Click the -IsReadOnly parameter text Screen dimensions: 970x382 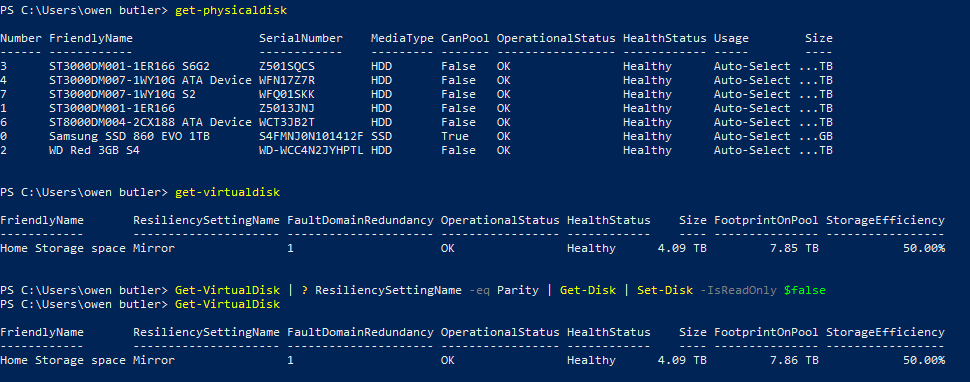point(738,290)
